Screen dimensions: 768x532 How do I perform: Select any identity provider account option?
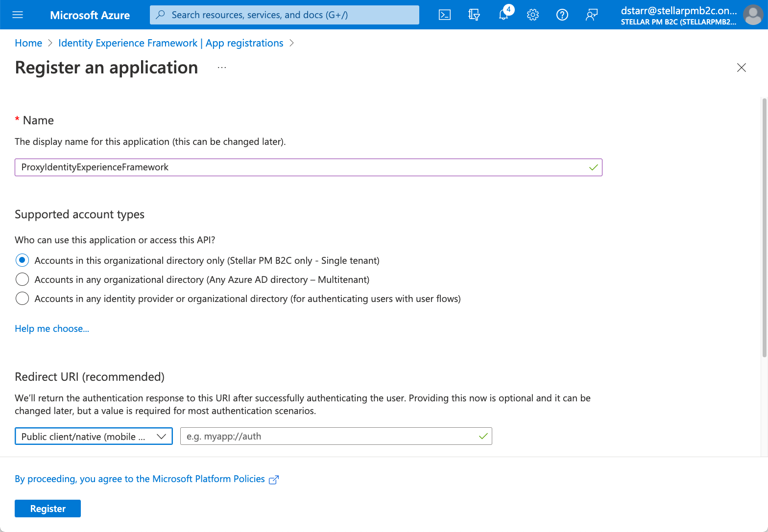tap(22, 299)
